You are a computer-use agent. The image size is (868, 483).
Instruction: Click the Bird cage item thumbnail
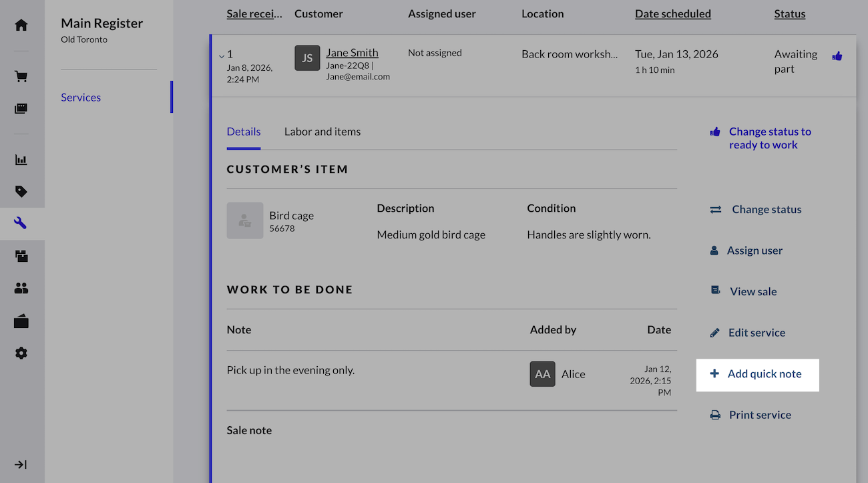coord(245,221)
